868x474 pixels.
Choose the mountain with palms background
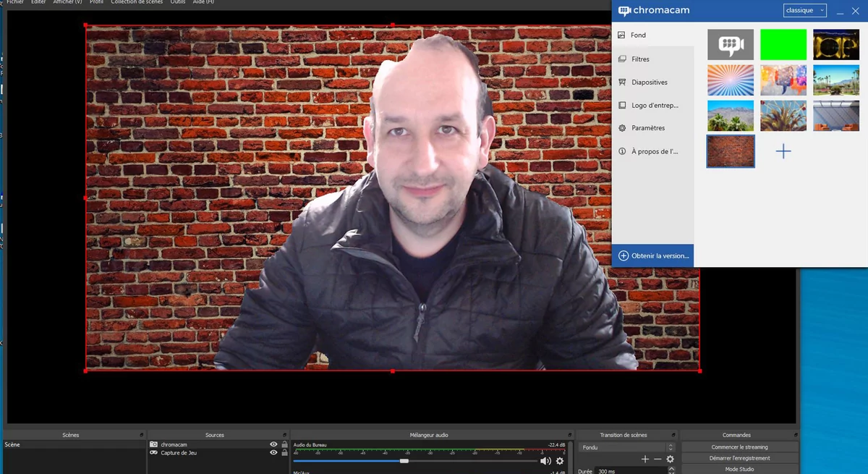(x=731, y=116)
